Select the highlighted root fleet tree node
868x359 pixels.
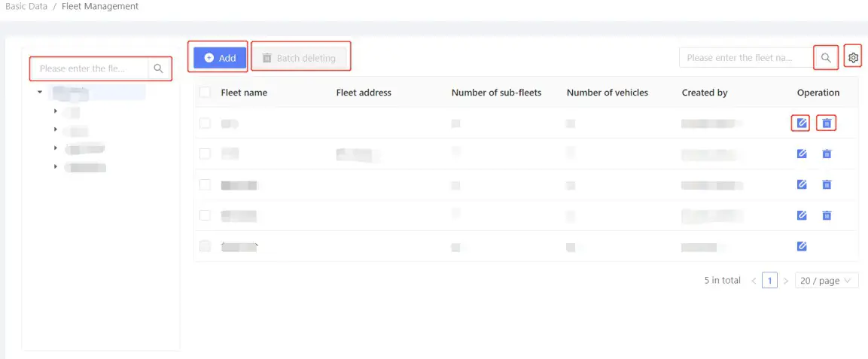pyautogui.click(x=96, y=93)
